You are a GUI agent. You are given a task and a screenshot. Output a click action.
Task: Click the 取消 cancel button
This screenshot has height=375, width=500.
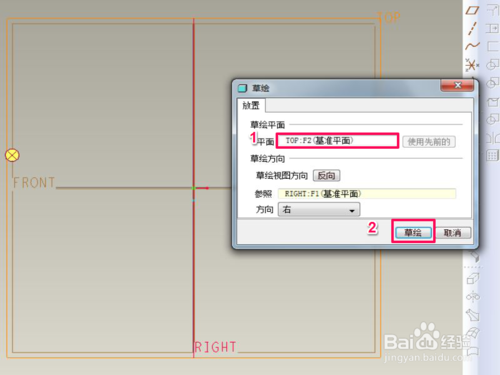click(453, 233)
